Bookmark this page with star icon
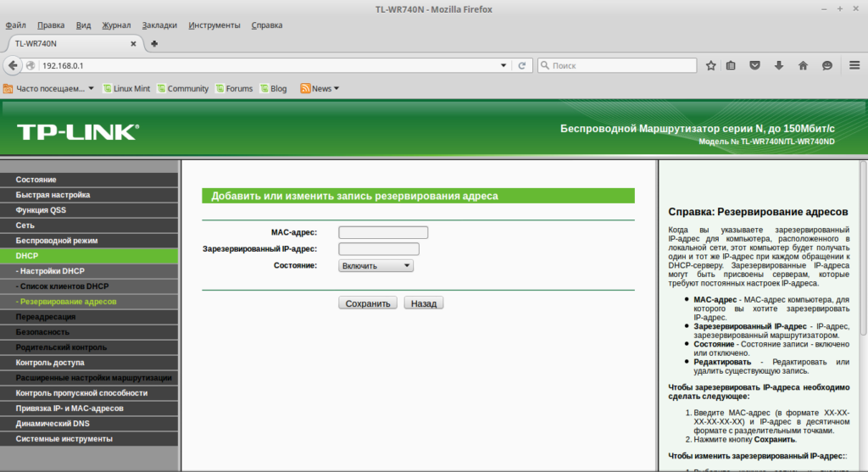The height and width of the screenshot is (472, 868). [x=711, y=65]
